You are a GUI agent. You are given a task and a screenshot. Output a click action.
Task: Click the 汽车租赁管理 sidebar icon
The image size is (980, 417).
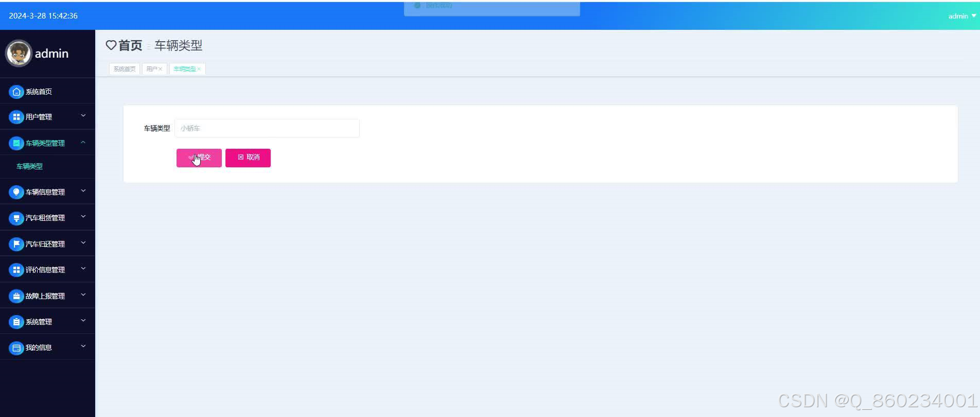pyautogui.click(x=16, y=218)
